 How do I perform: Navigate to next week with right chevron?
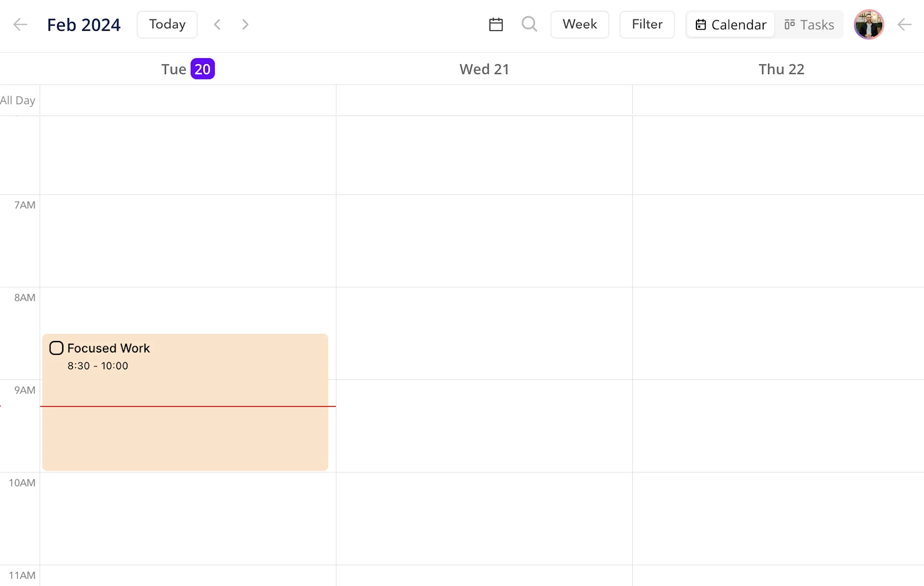[245, 24]
